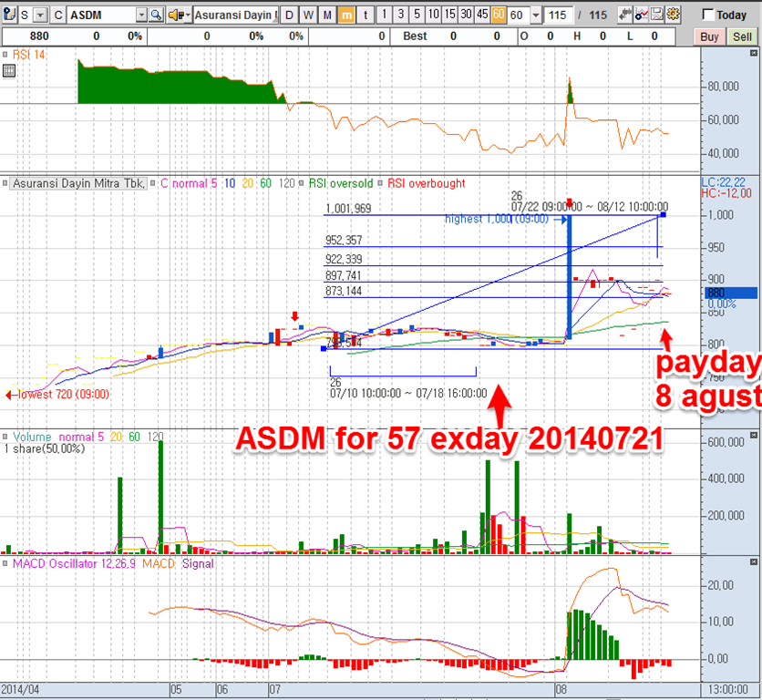
Task: Click the RSI 14 indicator label
Action: tap(28, 55)
